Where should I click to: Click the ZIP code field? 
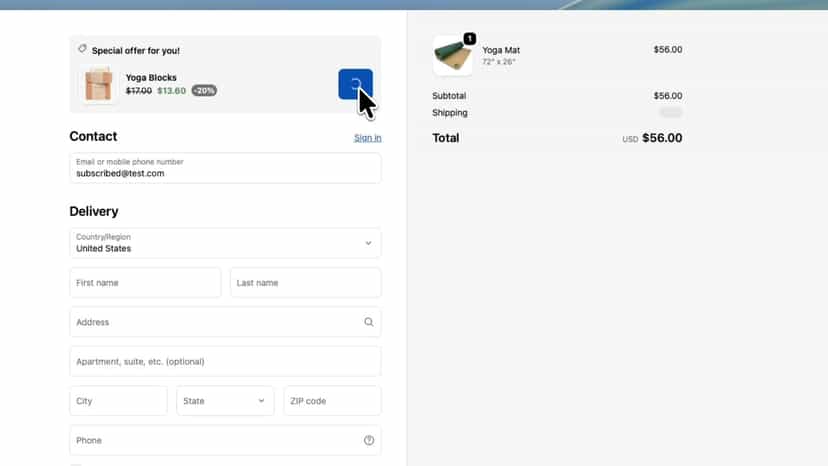[x=333, y=400]
